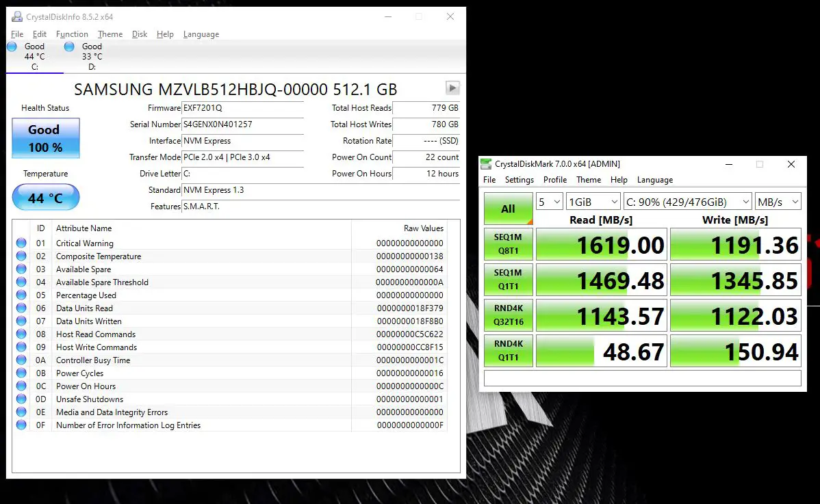Open the Theme menu in CrystalDiskMark
The width and height of the screenshot is (820, 504).
click(589, 180)
